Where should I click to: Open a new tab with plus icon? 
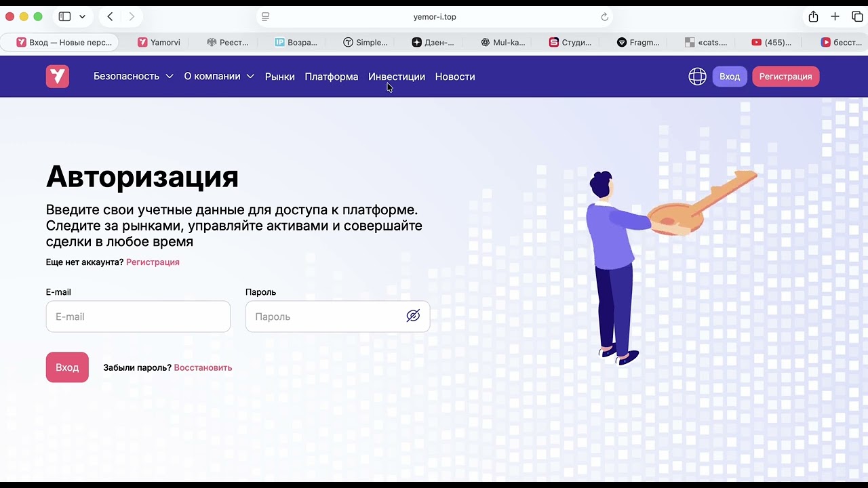coord(835,16)
